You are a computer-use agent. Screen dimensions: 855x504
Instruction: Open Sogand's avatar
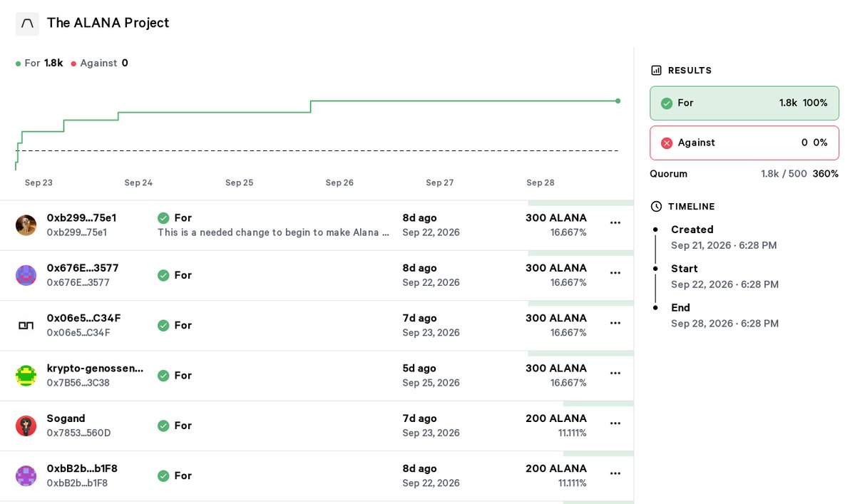pos(26,426)
